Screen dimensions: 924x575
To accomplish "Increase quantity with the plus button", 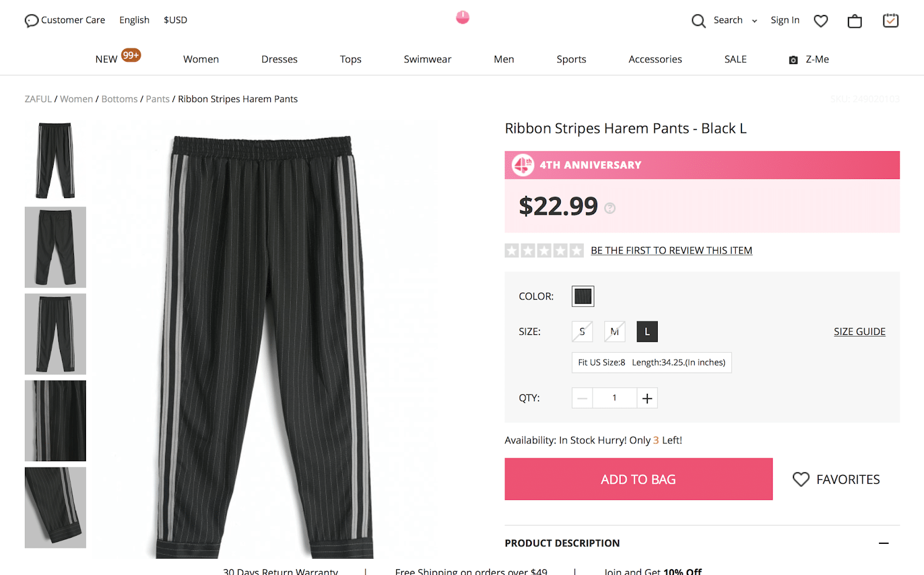I will coord(647,398).
